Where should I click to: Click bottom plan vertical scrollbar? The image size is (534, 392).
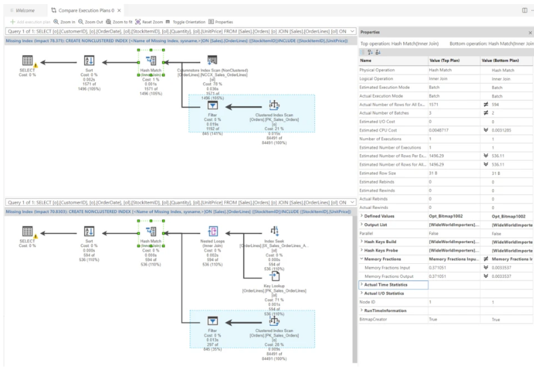coord(354,289)
